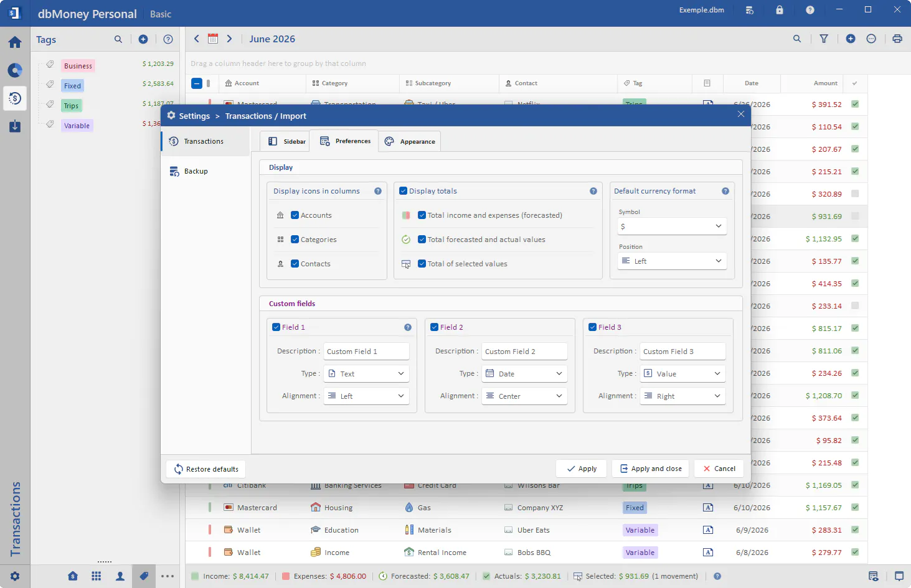Click the import download icon in sidebar

pyautogui.click(x=15, y=126)
